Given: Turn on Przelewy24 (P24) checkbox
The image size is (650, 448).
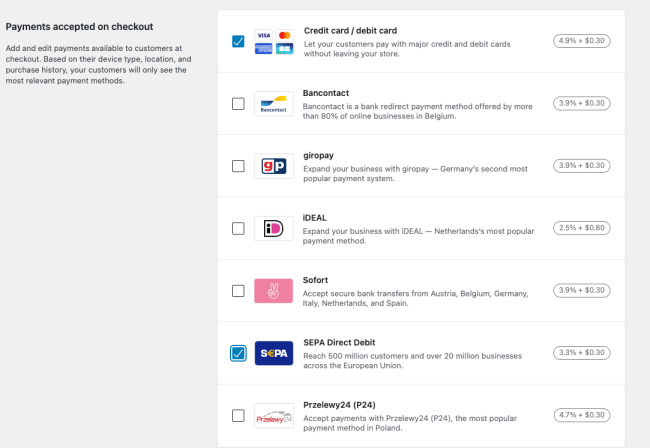Looking at the screenshot, I should (238, 416).
